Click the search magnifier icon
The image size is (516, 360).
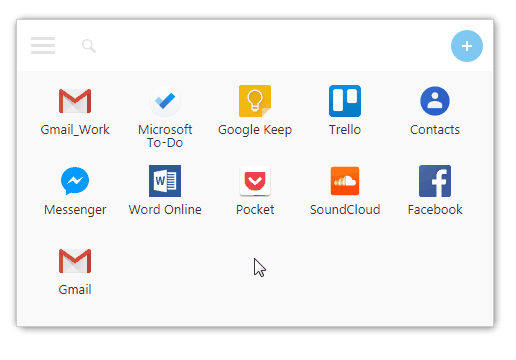[89, 46]
